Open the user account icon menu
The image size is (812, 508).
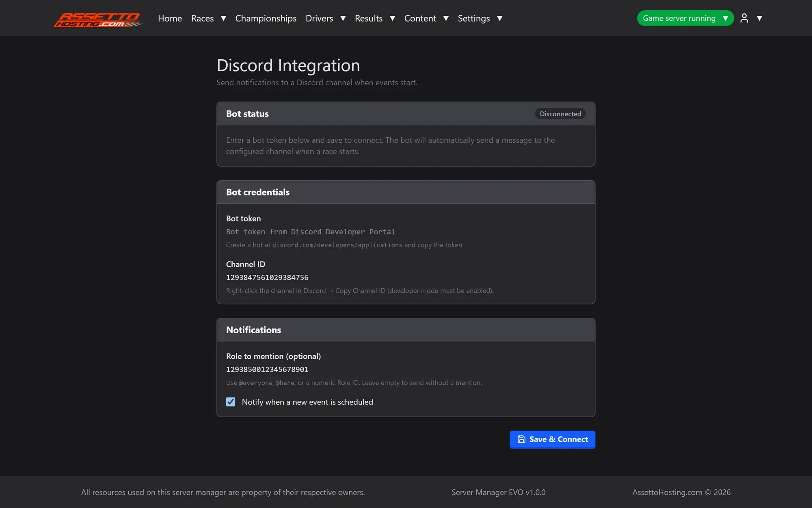click(x=751, y=18)
